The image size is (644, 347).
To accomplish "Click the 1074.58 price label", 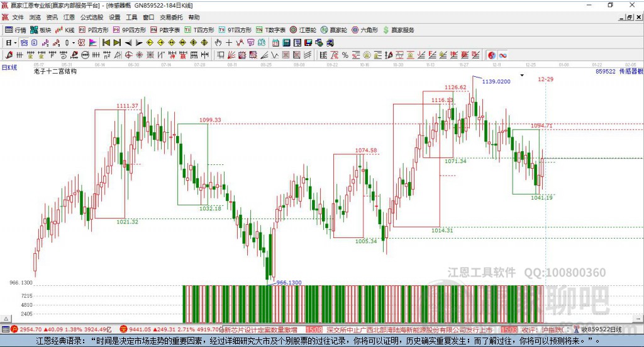I will click(x=366, y=151).
